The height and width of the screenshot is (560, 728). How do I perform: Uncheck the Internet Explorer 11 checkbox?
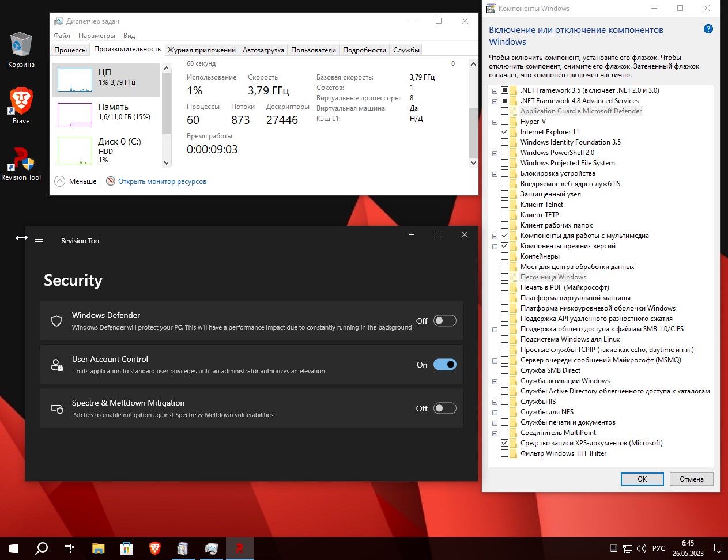coord(505,132)
